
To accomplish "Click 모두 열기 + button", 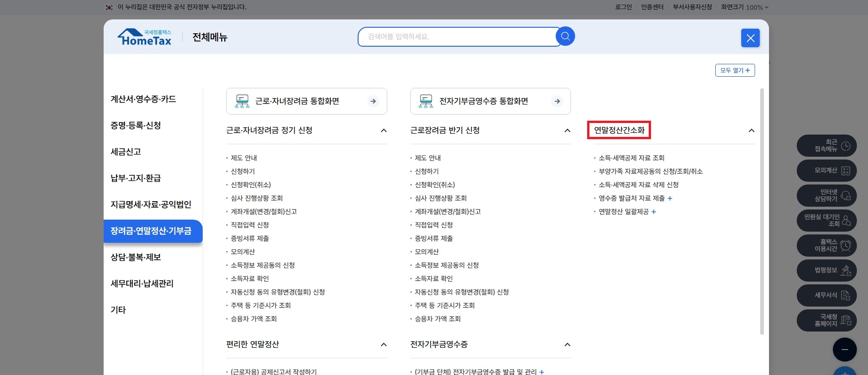I will coord(735,70).
